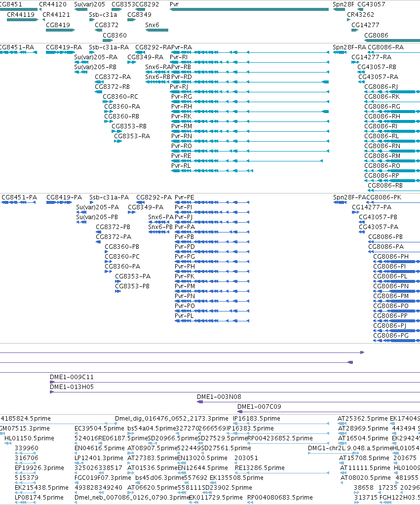This screenshot has width=420, height=505.
Task: Select EST label EC39504.5prime
Action: click(99, 428)
